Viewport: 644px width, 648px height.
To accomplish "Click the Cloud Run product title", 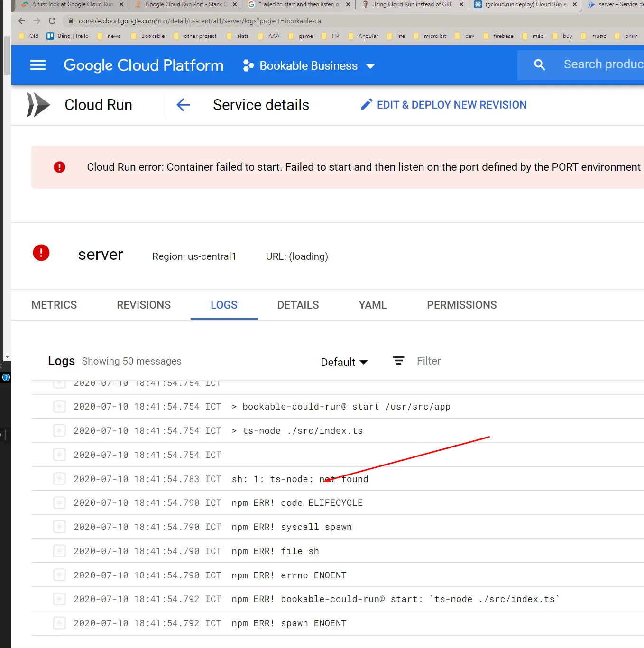I will click(99, 105).
